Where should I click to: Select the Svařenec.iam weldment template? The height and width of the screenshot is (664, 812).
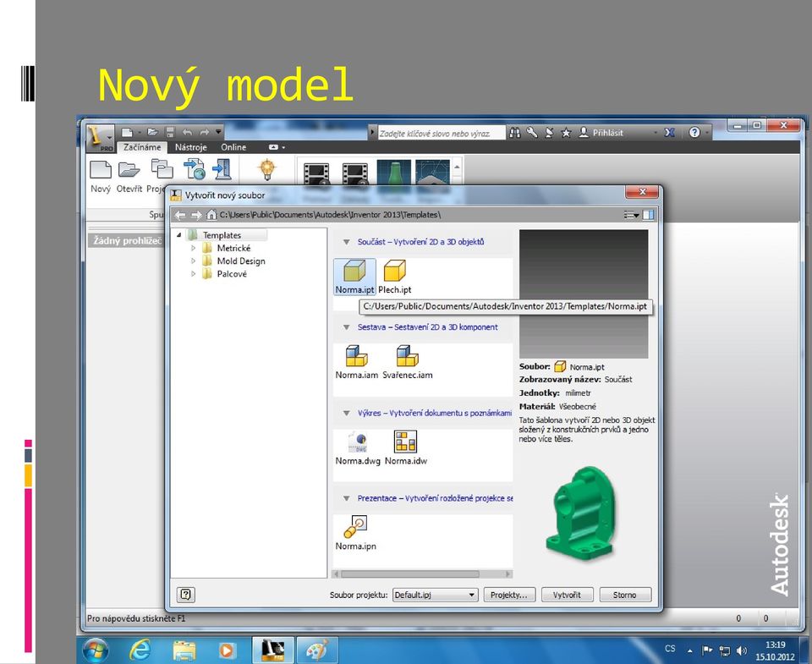408,362
